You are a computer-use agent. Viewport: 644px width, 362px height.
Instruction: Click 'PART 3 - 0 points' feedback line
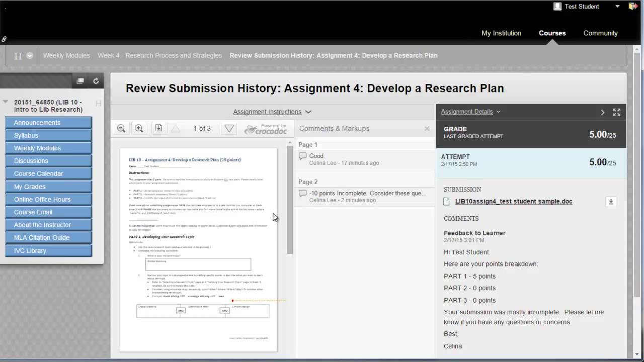[469, 300]
